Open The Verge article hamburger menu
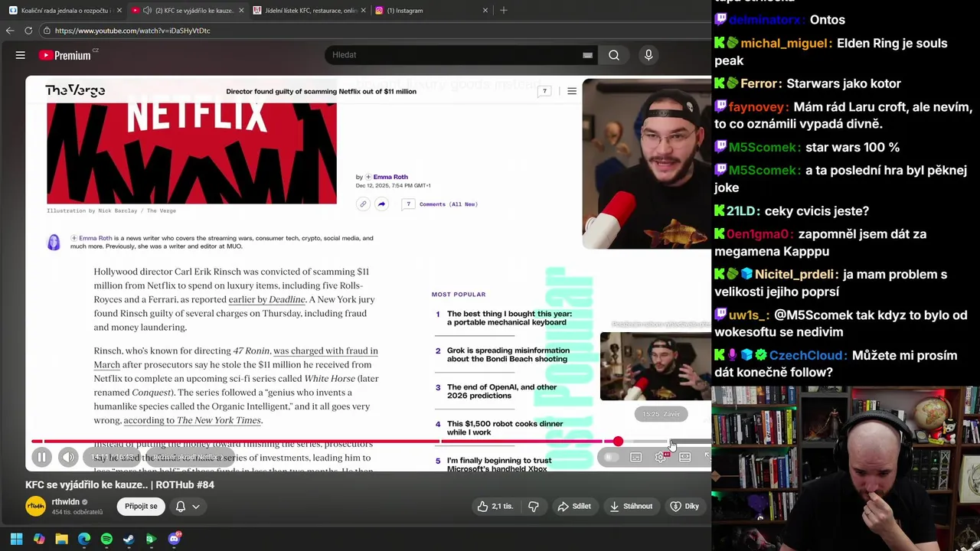The height and width of the screenshot is (551, 980). (572, 91)
